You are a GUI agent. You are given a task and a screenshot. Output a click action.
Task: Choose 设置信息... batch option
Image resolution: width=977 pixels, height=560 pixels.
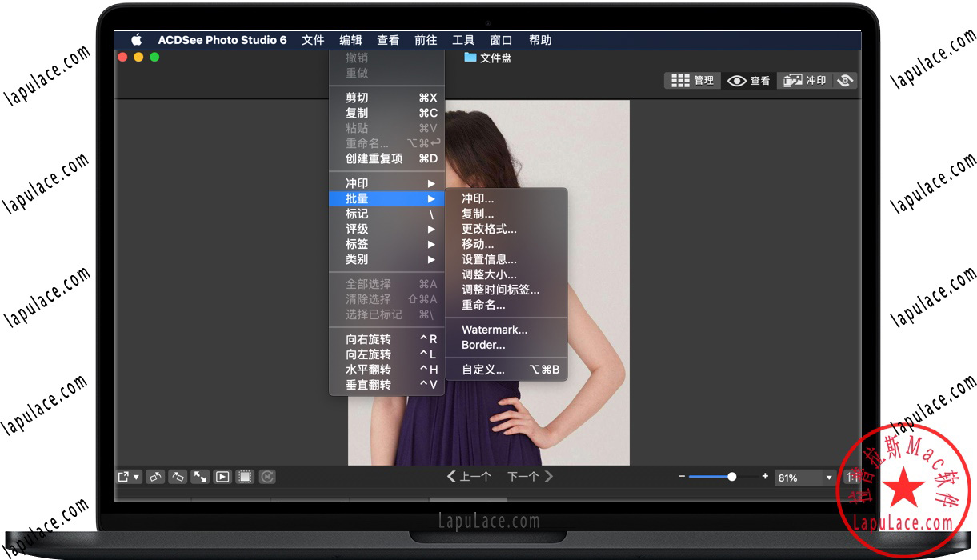507,259
